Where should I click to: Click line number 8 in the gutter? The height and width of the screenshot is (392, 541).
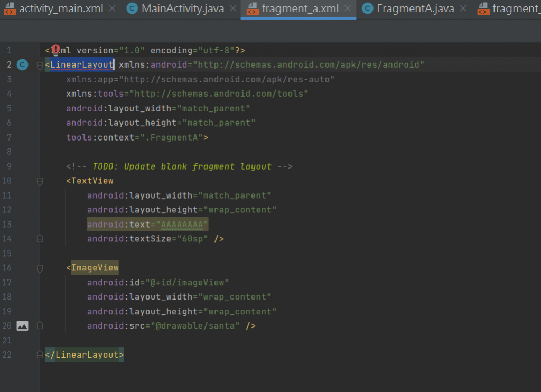(10, 152)
